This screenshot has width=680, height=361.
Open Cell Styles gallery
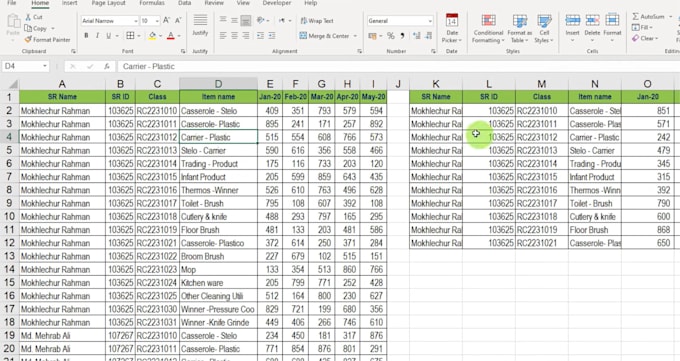point(544,29)
